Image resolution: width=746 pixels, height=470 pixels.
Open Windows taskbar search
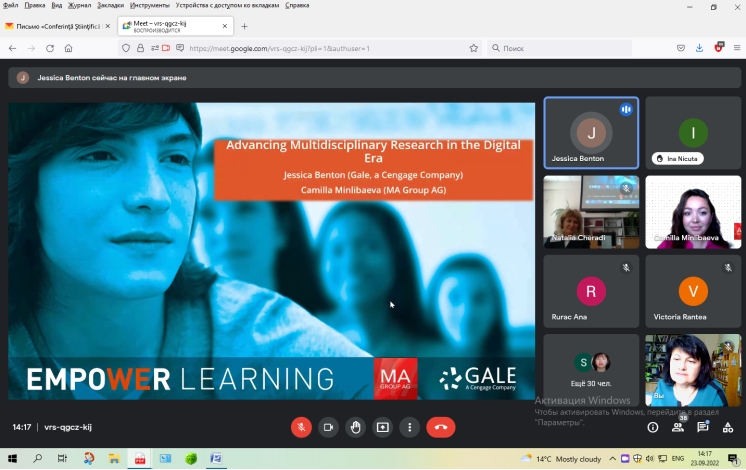37,459
